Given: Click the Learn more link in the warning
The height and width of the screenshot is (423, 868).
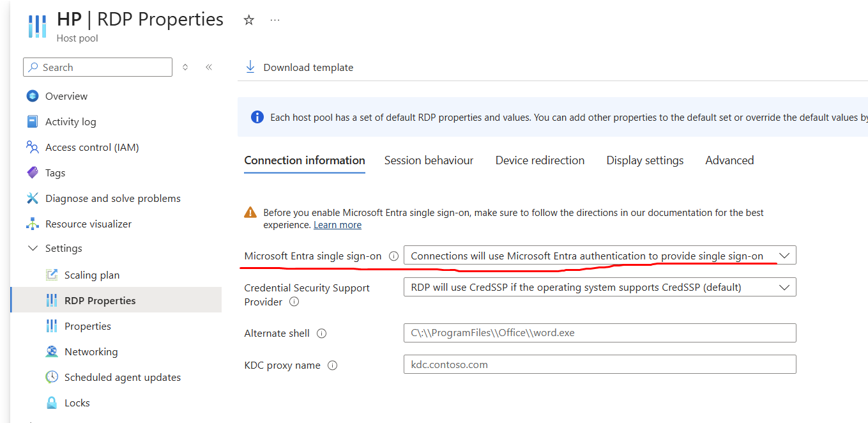Looking at the screenshot, I should 337,224.
